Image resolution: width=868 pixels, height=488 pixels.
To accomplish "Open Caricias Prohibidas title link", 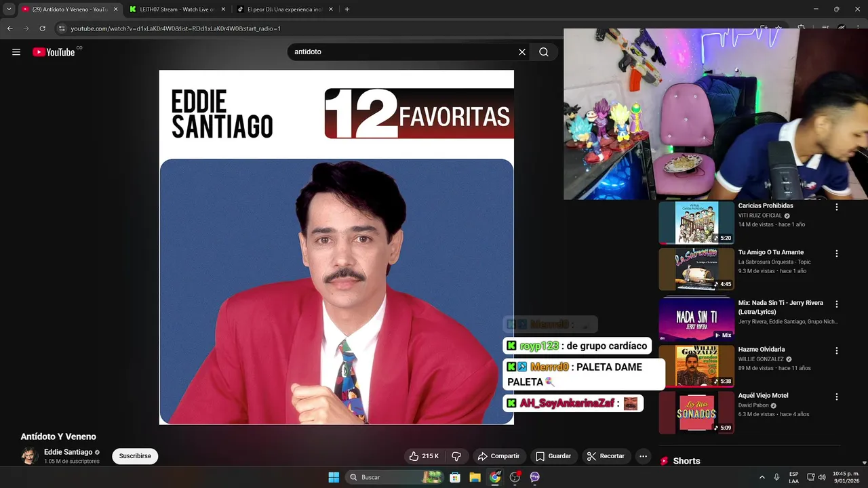I will pyautogui.click(x=766, y=206).
